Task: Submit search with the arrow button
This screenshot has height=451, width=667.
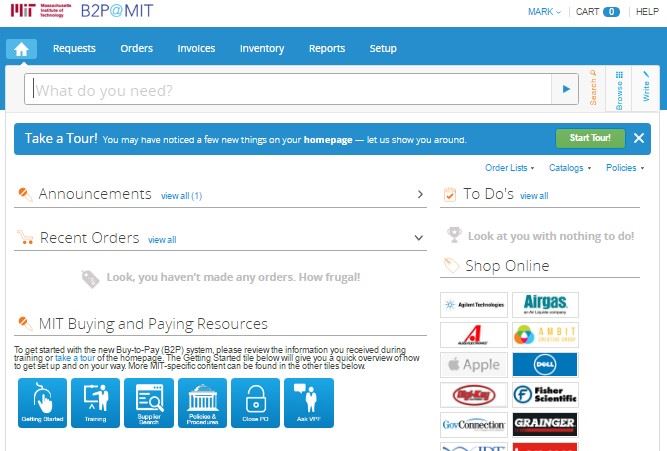Action: 566,90
